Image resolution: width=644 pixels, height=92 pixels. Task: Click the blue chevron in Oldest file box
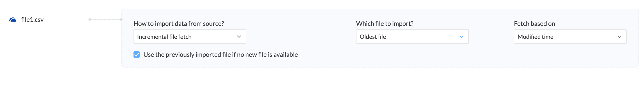tap(461, 37)
